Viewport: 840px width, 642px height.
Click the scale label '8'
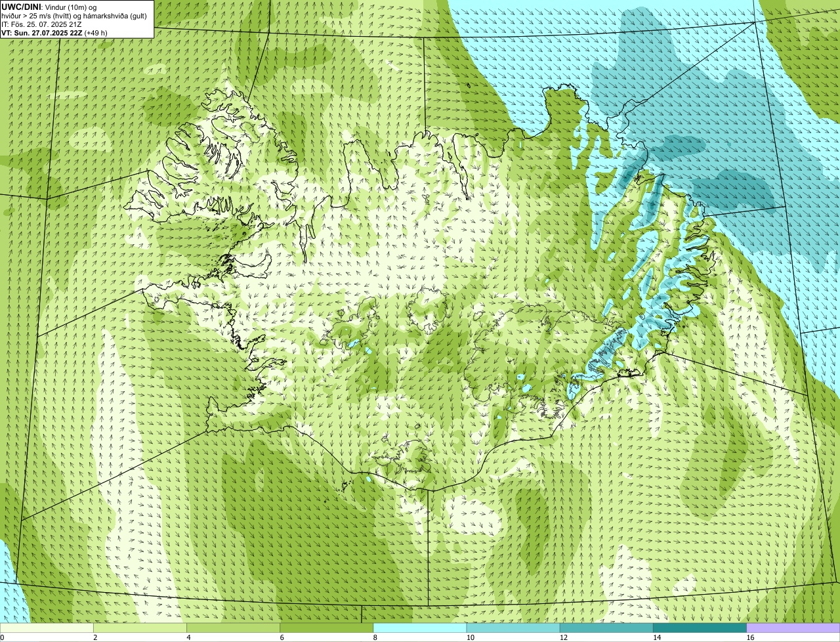375,637
